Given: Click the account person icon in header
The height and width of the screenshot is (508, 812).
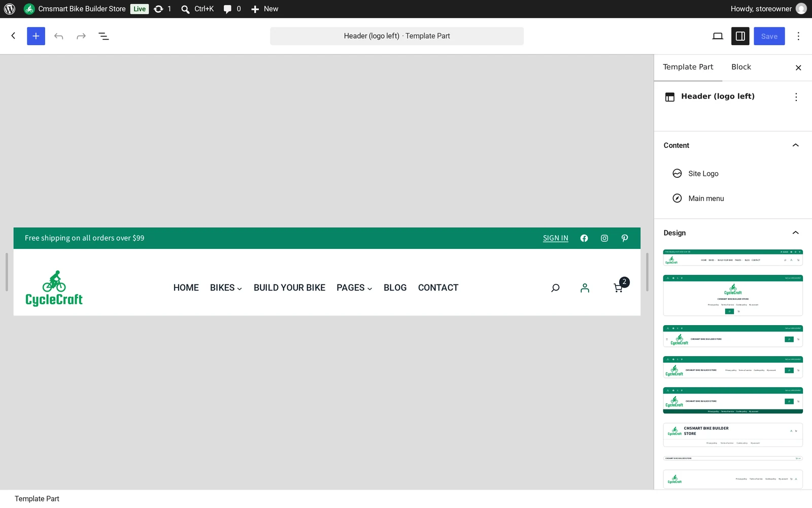Looking at the screenshot, I should click(585, 288).
